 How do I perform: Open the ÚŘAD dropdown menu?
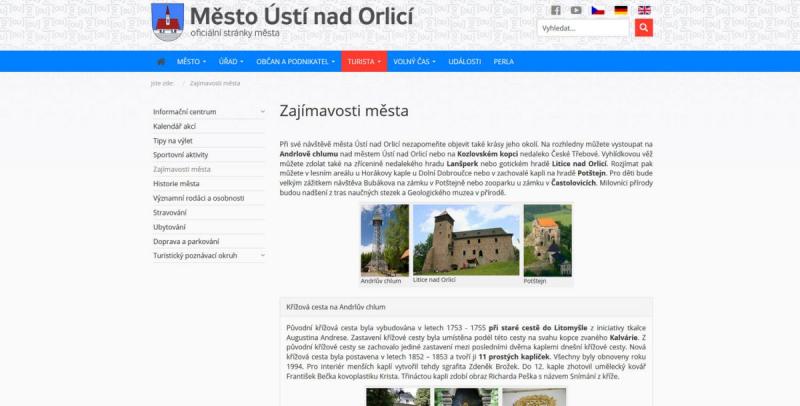(231, 61)
